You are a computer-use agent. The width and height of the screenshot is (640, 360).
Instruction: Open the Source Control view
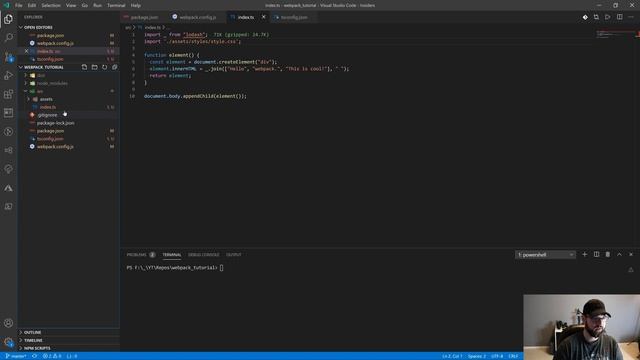(8, 56)
